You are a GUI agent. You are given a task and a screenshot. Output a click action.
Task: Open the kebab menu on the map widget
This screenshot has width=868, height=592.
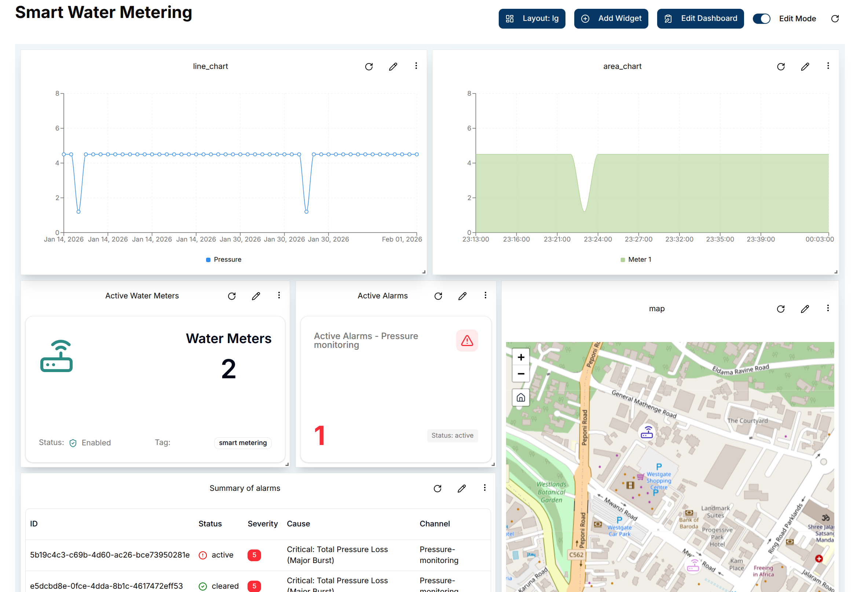coord(828,309)
